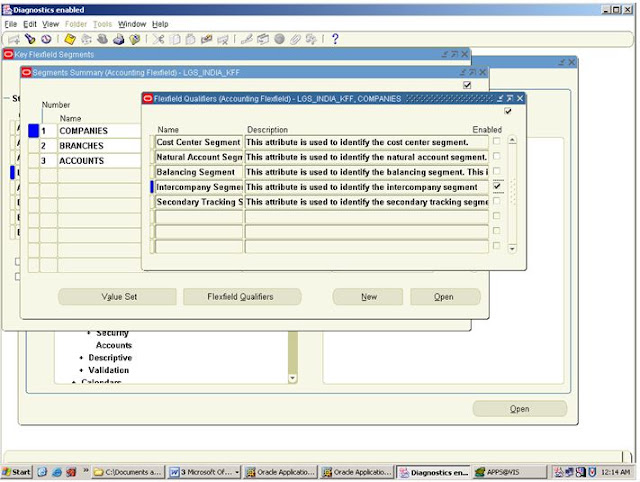Click the Next Step toolbar icon
This screenshot has height=482, width=640.
tap(86, 39)
